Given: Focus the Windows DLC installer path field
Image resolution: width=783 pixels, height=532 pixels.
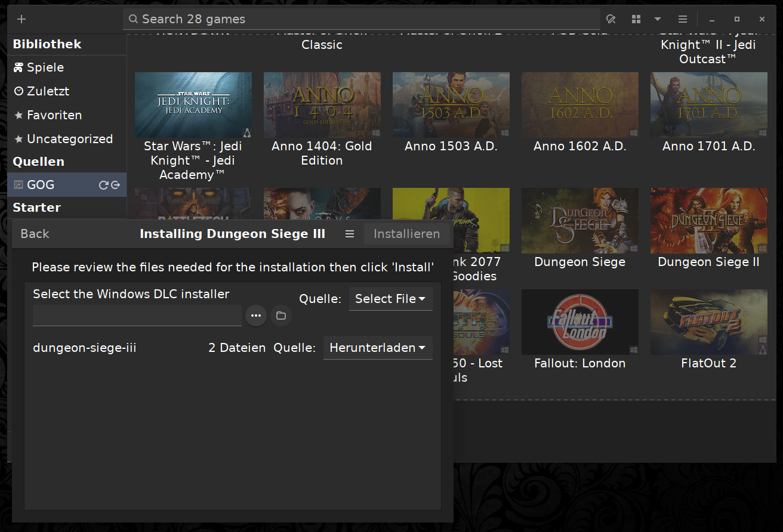Looking at the screenshot, I should click(137, 316).
